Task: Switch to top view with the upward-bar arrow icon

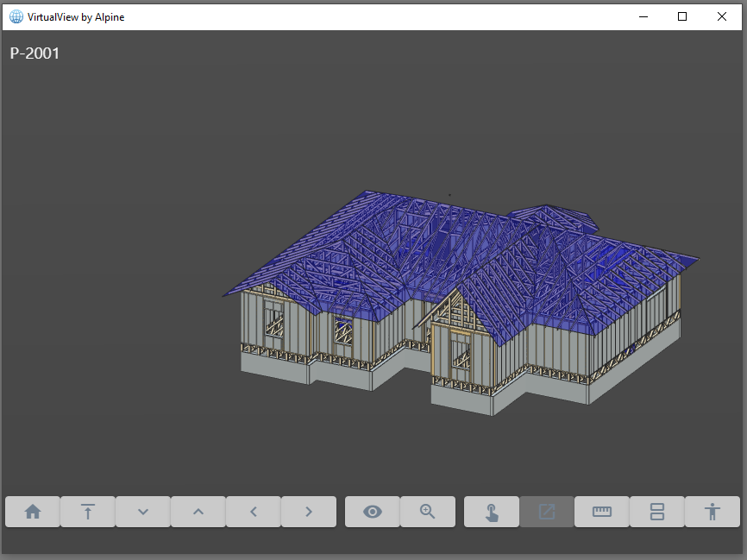Action: [x=88, y=512]
